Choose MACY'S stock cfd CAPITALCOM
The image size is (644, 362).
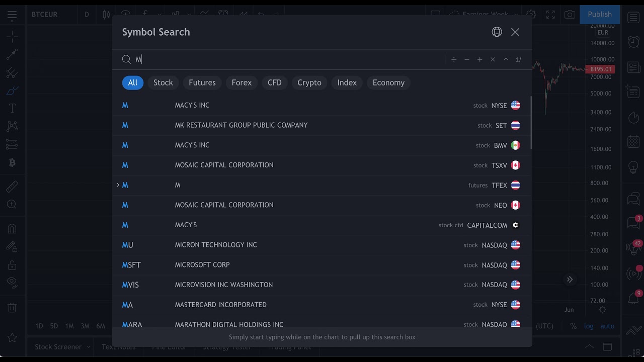click(x=321, y=225)
